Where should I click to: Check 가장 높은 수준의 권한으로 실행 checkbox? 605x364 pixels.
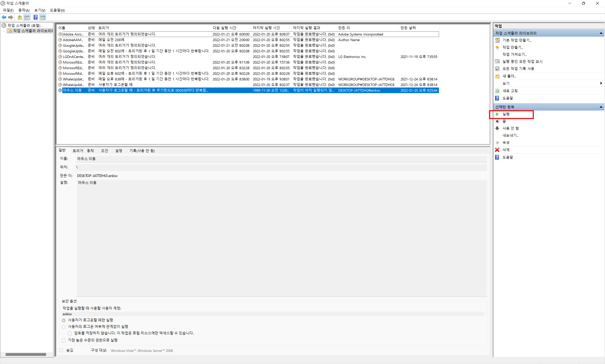(x=64, y=340)
